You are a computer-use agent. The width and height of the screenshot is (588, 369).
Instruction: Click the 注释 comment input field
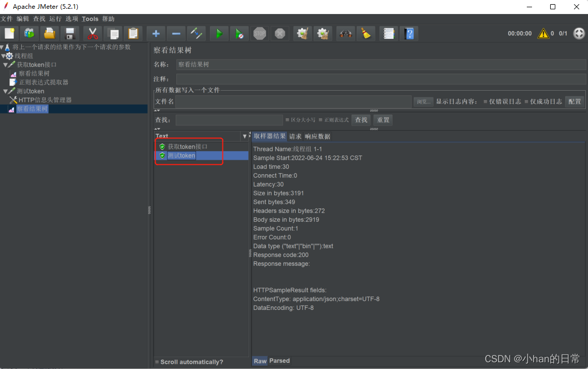(381, 79)
